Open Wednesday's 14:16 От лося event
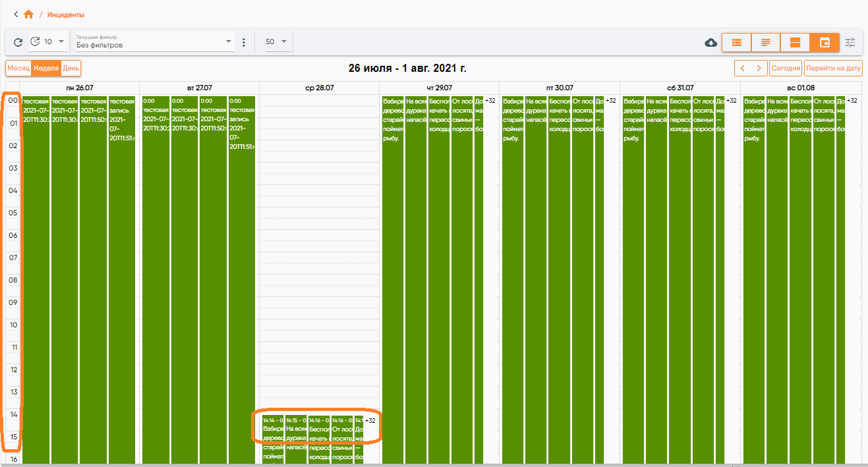This screenshot has width=868, height=467. point(342,439)
